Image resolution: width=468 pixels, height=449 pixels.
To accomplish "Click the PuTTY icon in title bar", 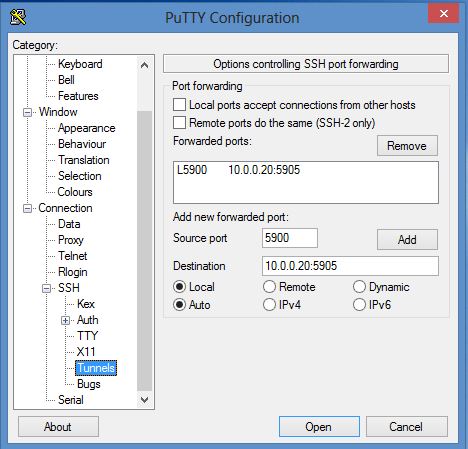I will (x=18, y=17).
